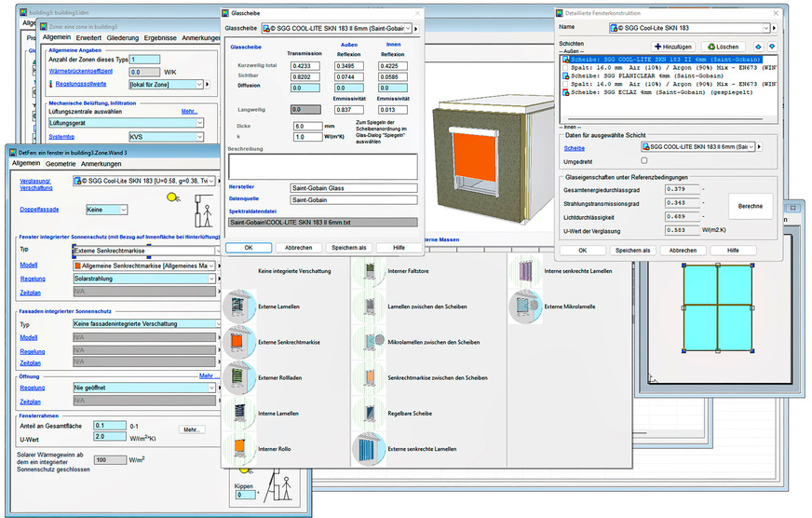Open the KVS Systemtyp dropdown
The width and height of the screenshot is (812, 518).
(199, 137)
